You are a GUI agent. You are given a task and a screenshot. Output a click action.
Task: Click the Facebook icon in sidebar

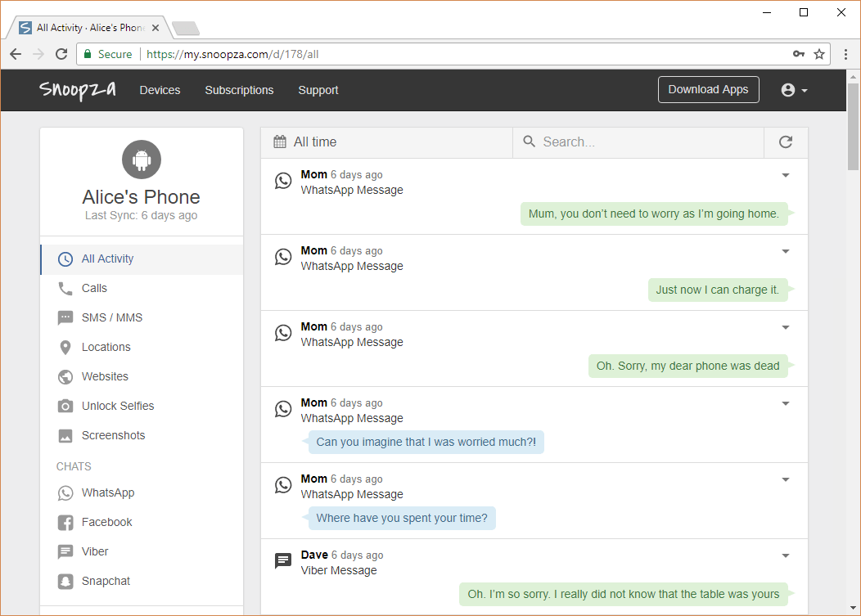click(65, 523)
